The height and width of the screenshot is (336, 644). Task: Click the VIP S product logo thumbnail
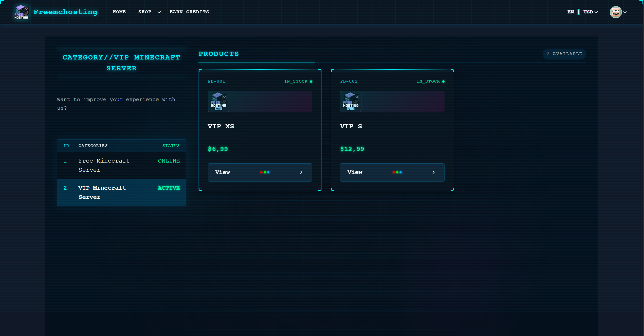click(x=351, y=101)
